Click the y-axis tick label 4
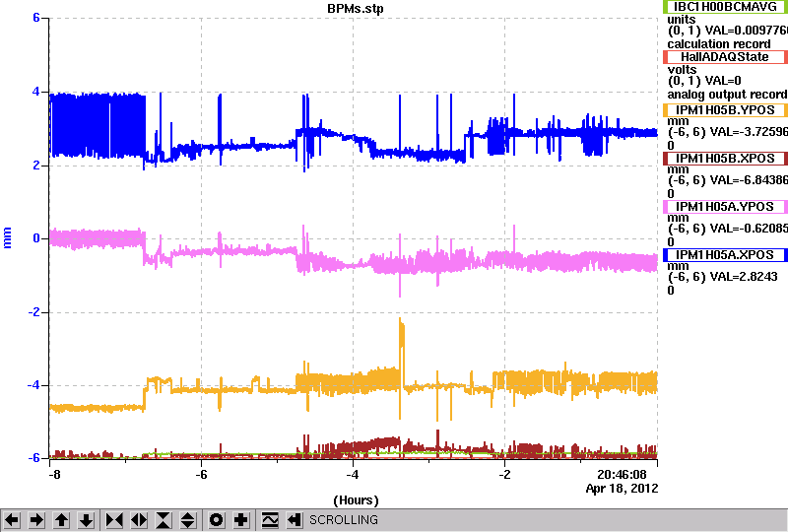 [36, 92]
